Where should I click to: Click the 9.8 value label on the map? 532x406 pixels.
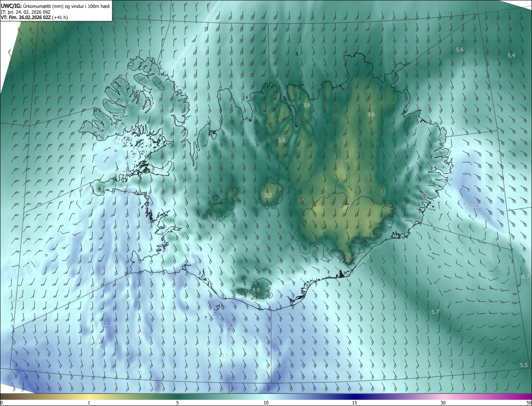click(269, 368)
